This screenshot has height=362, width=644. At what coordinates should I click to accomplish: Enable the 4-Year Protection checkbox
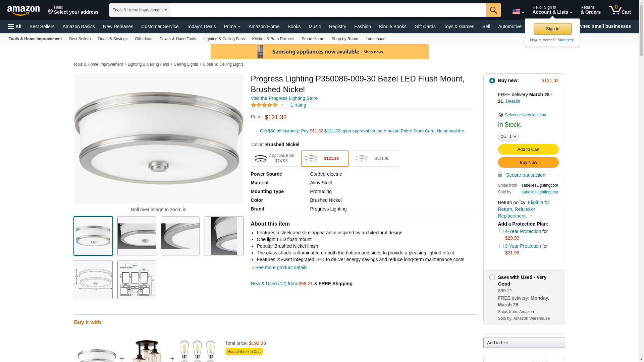(x=501, y=231)
